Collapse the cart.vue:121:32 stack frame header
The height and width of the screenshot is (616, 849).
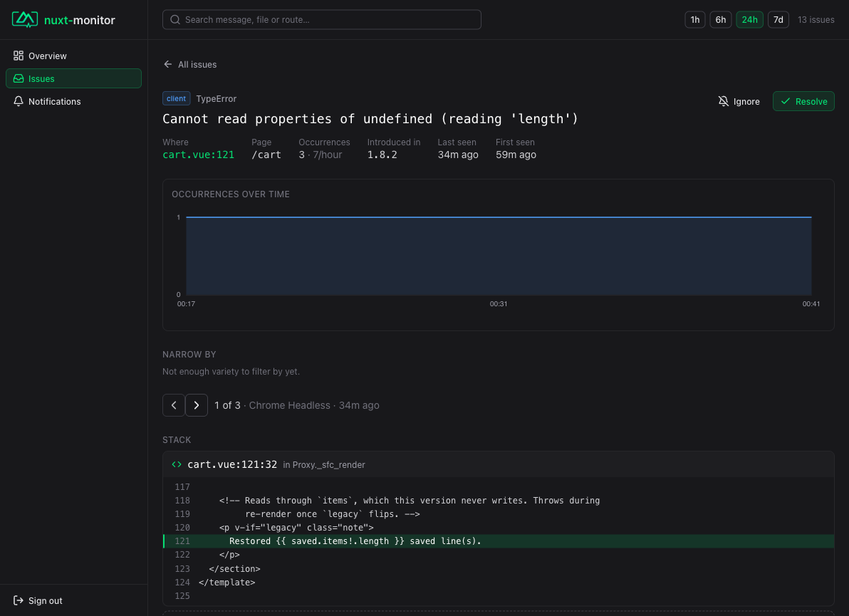click(498, 464)
